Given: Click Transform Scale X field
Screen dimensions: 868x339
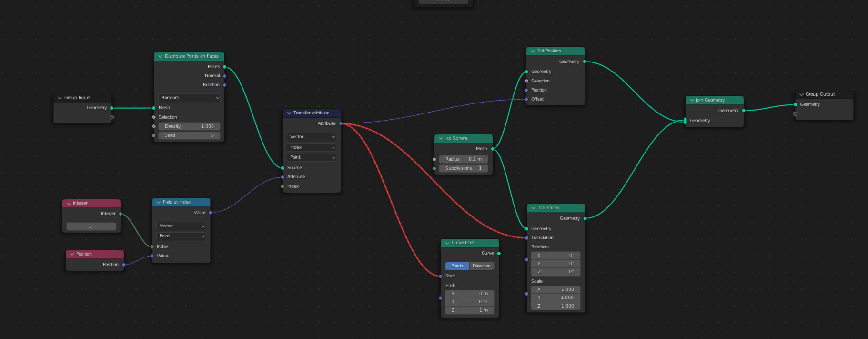Looking at the screenshot, I should pos(555,289).
